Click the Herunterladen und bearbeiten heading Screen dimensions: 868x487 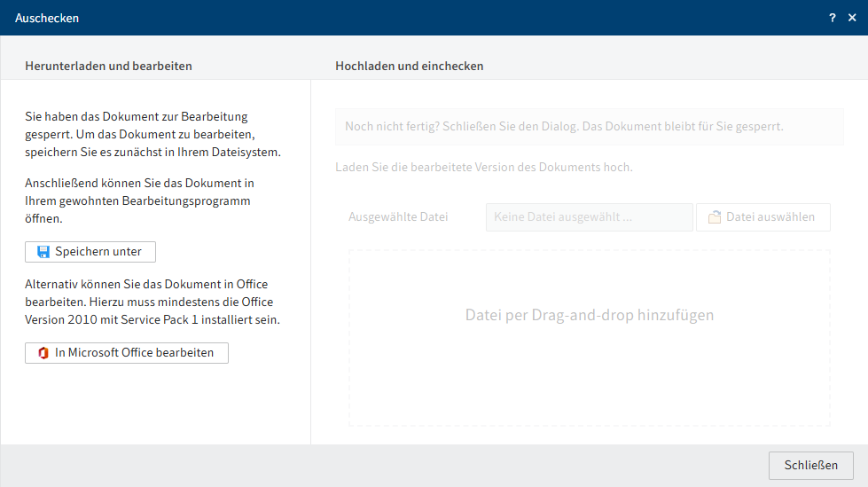pos(108,66)
